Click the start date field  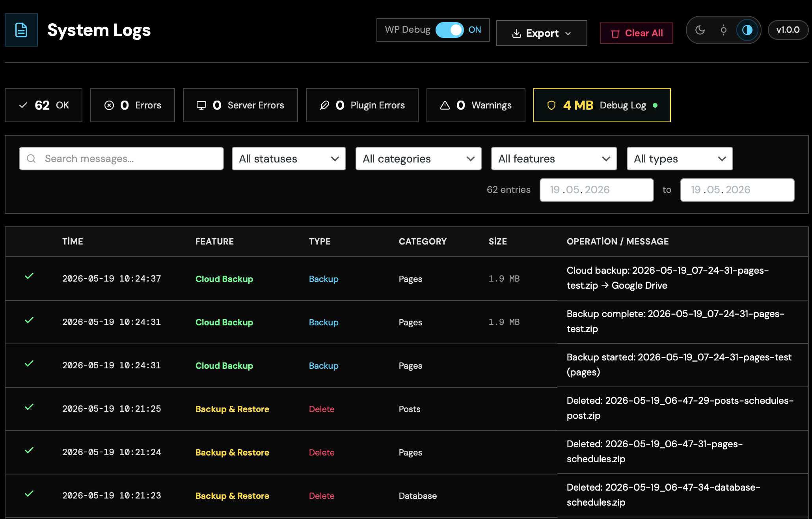click(x=597, y=190)
